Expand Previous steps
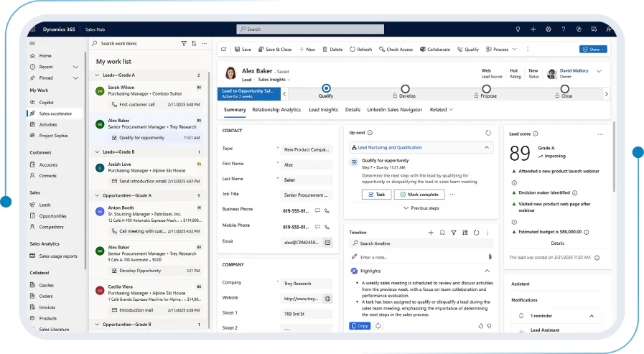This screenshot has height=354, width=644. 421,208
